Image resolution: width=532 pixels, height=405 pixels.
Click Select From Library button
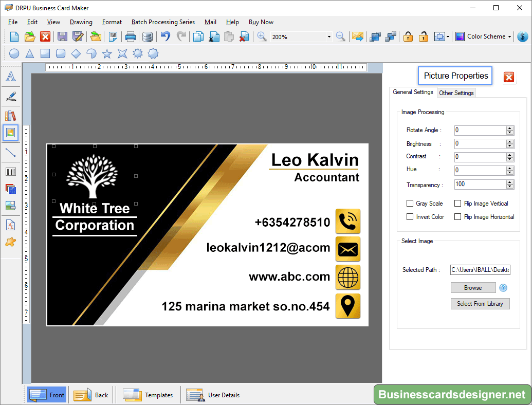click(x=480, y=304)
